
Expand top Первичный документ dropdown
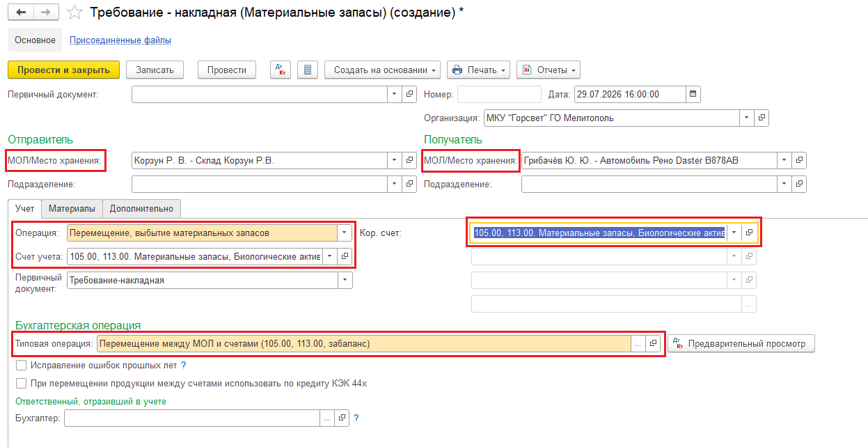click(x=395, y=94)
